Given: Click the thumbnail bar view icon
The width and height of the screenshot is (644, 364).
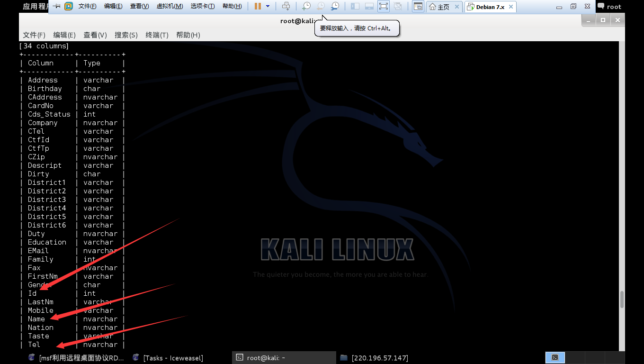Looking at the screenshot, I should (369, 6).
